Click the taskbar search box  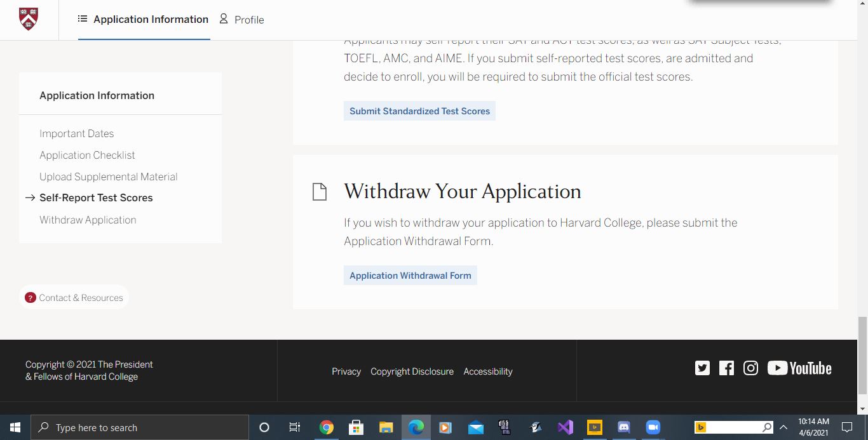(140, 427)
